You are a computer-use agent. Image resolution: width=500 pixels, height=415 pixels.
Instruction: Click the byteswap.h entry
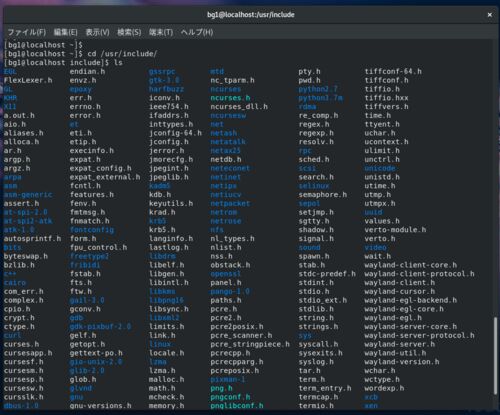coord(26,256)
